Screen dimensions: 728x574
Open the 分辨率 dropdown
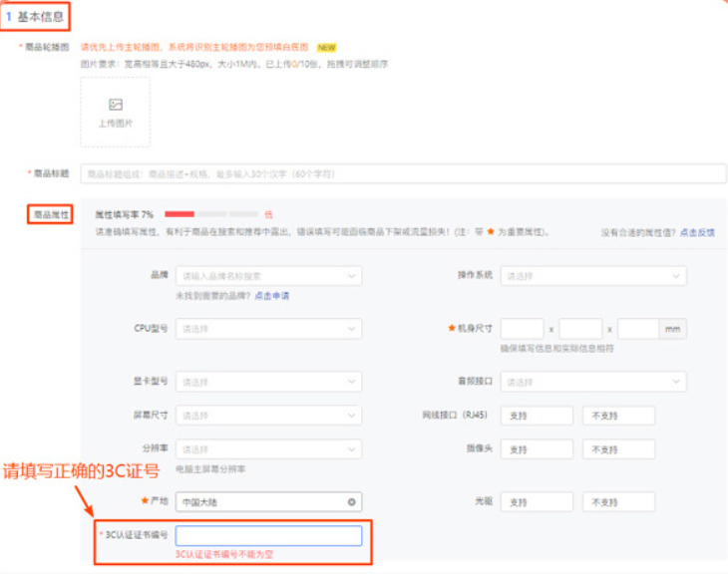coord(268,449)
